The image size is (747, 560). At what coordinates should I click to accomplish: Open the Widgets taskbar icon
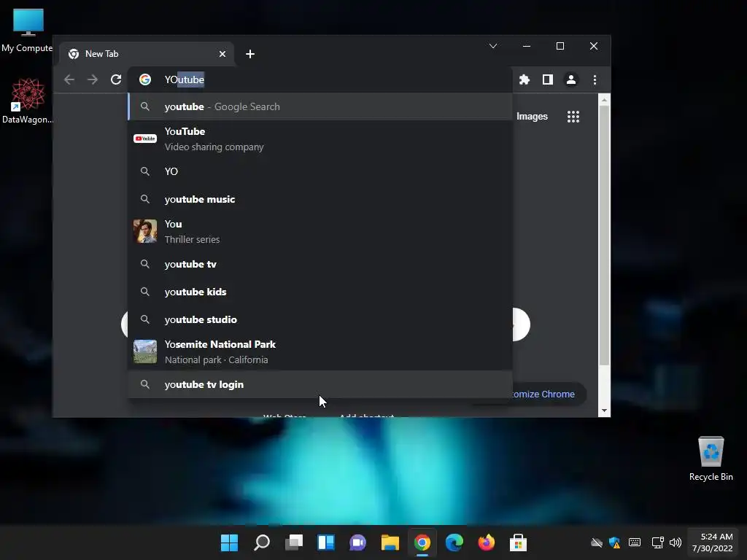[x=326, y=542]
